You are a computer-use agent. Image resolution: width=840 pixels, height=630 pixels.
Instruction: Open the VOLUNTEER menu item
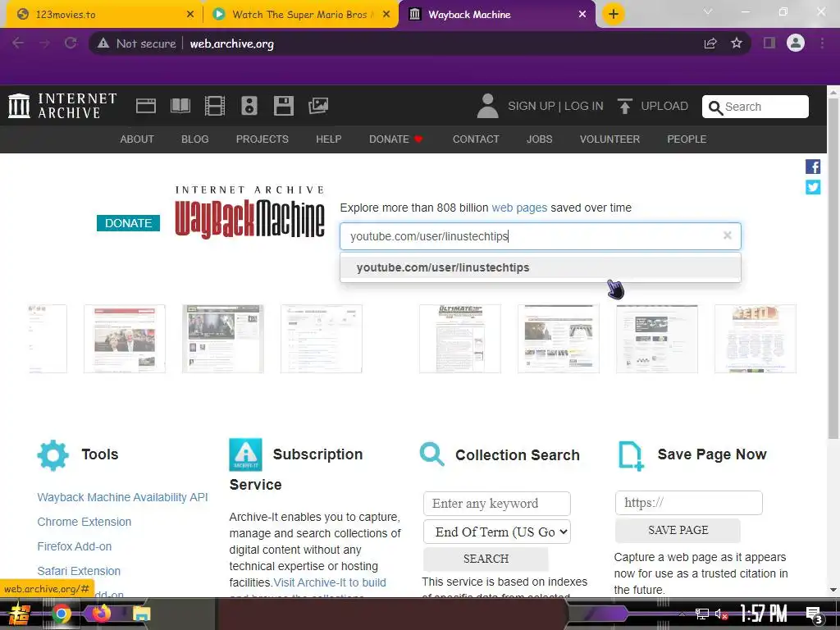click(x=609, y=139)
